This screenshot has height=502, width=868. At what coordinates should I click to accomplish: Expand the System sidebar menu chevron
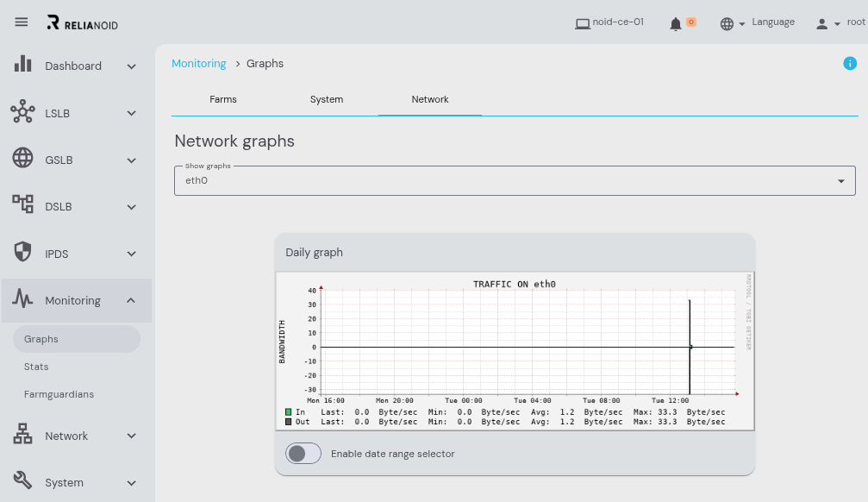(131, 483)
